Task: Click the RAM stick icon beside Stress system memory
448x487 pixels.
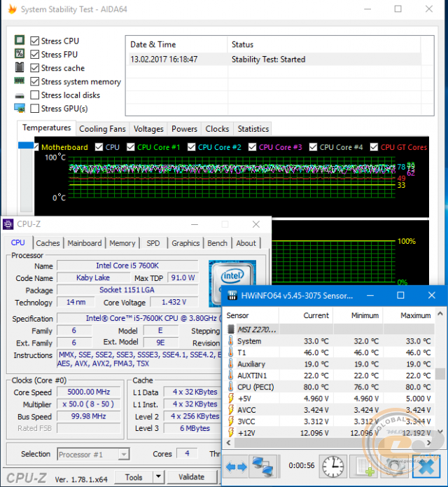Action: click(19, 81)
